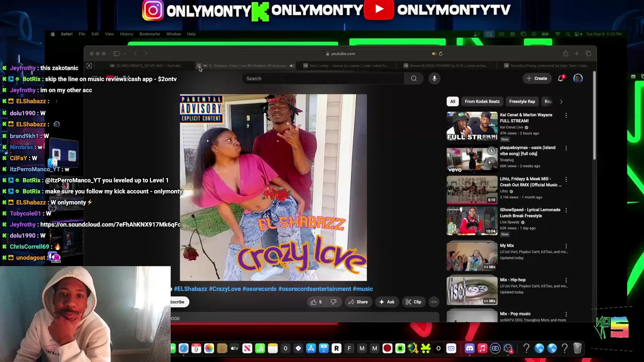The image size is (644, 362).
Task: Open more actions ellipsis below video
Action: (434, 302)
